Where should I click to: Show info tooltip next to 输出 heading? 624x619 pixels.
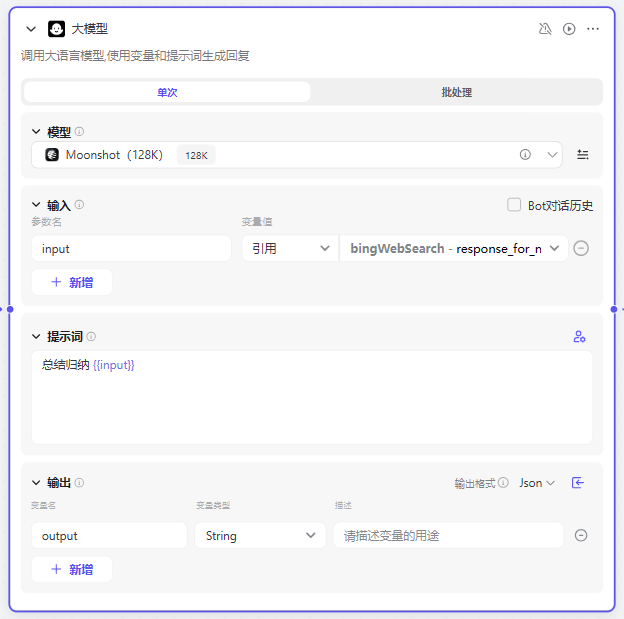pos(79,483)
